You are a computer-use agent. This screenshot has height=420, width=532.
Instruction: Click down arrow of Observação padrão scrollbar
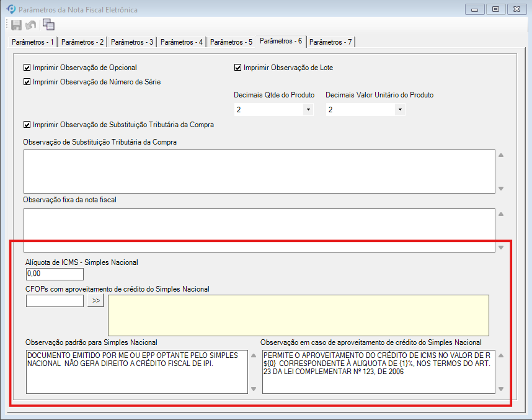tap(254, 389)
